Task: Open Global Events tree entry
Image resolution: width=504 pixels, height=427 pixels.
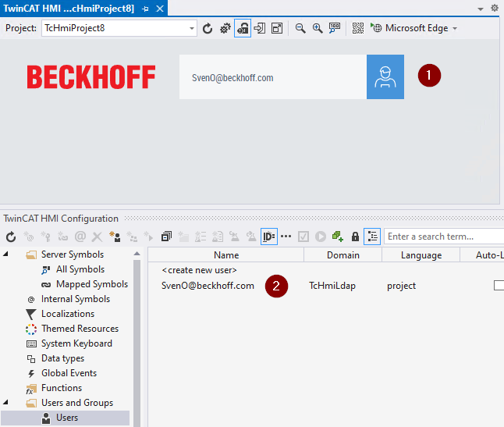Action: click(x=69, y=373)
